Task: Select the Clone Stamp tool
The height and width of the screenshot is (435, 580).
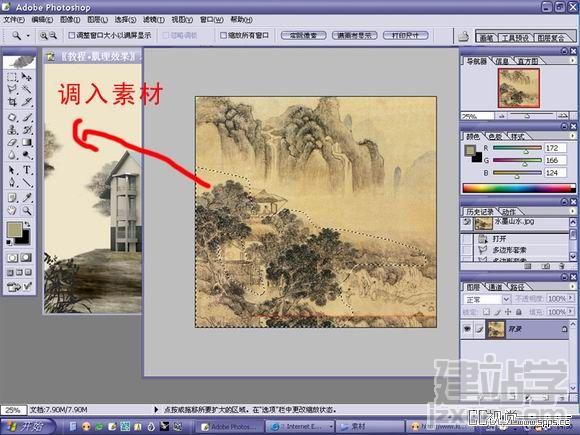Action: tap(12, 130)
